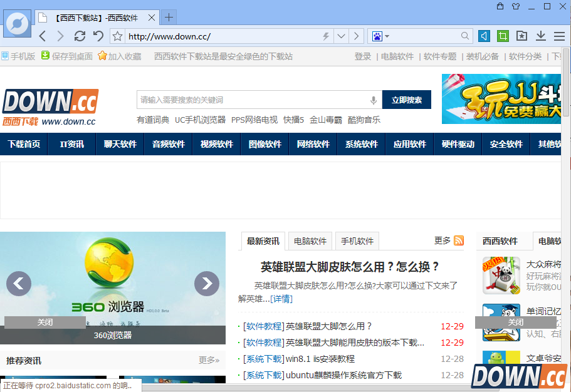Open the address bar history dropdown chevron
Image resolution: width=571 pixels, height=392 pixels.
click(x=340, y=36)
